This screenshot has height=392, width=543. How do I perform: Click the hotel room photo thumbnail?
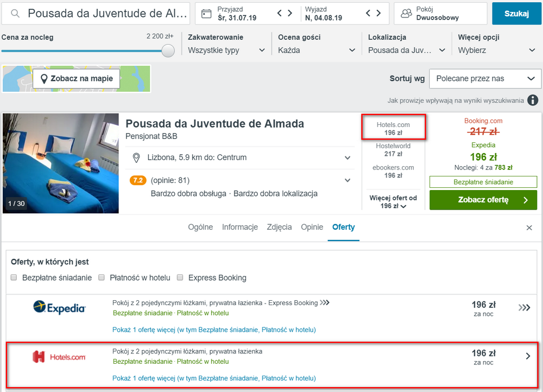[61, 163]
